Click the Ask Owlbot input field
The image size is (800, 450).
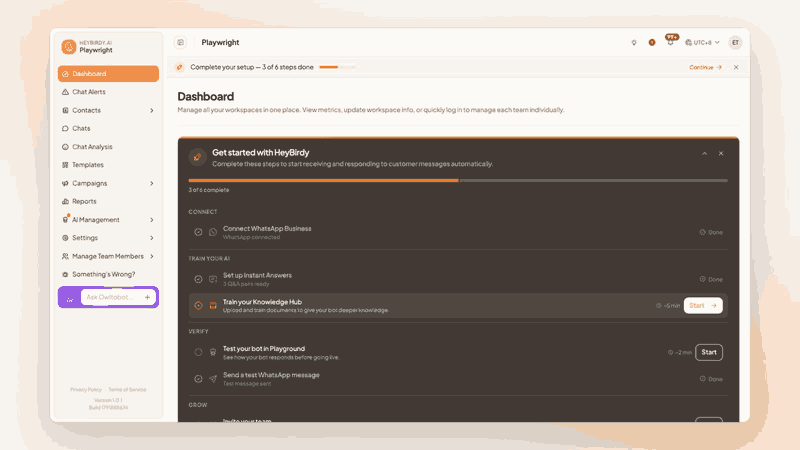click(x=112, y=297)
